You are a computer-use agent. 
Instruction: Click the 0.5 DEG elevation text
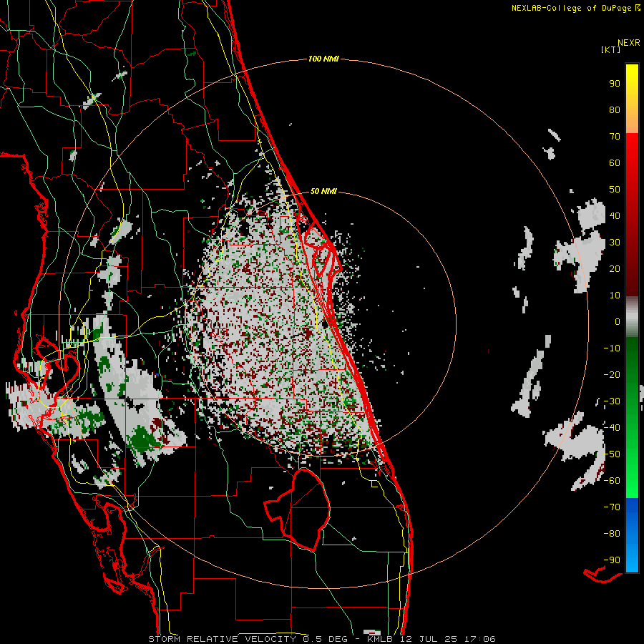325,639
